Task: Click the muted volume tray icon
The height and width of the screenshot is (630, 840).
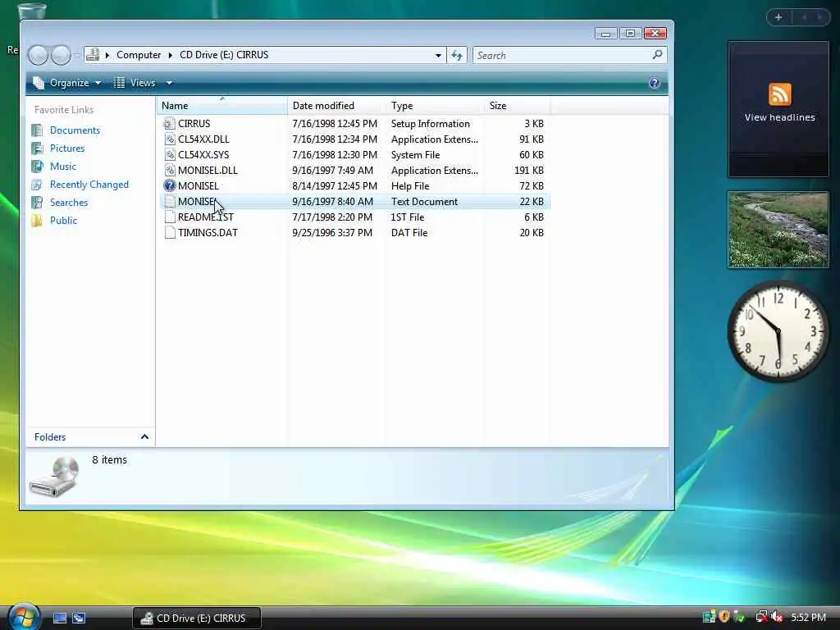Action: (778, 617)
